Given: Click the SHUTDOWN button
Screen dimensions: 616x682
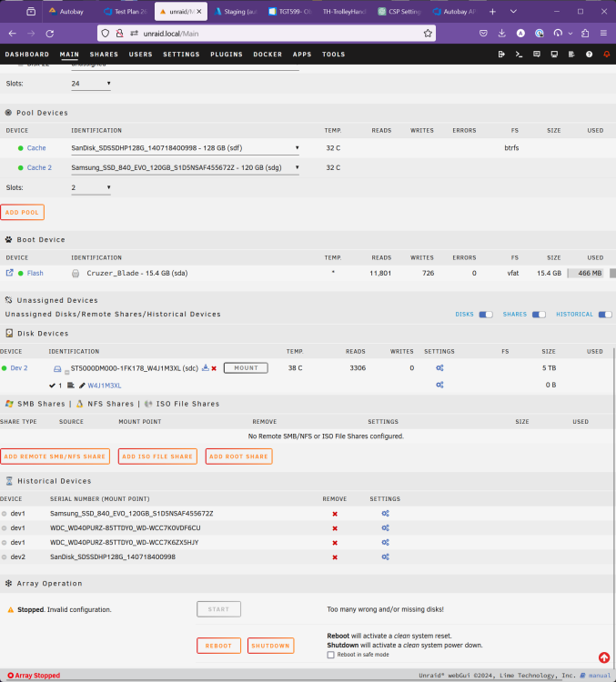Looking at the screenshot, I should [271, 646].
